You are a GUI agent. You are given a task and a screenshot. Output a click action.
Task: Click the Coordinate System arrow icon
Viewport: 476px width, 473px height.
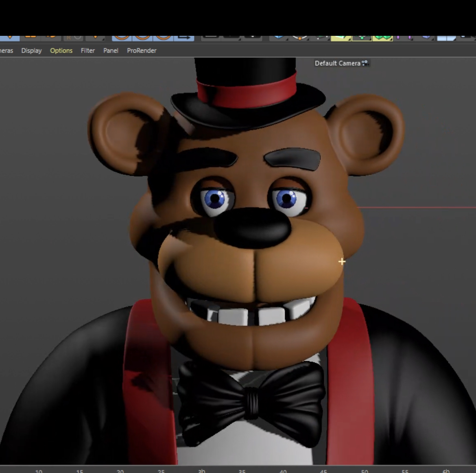click(183, 37)
